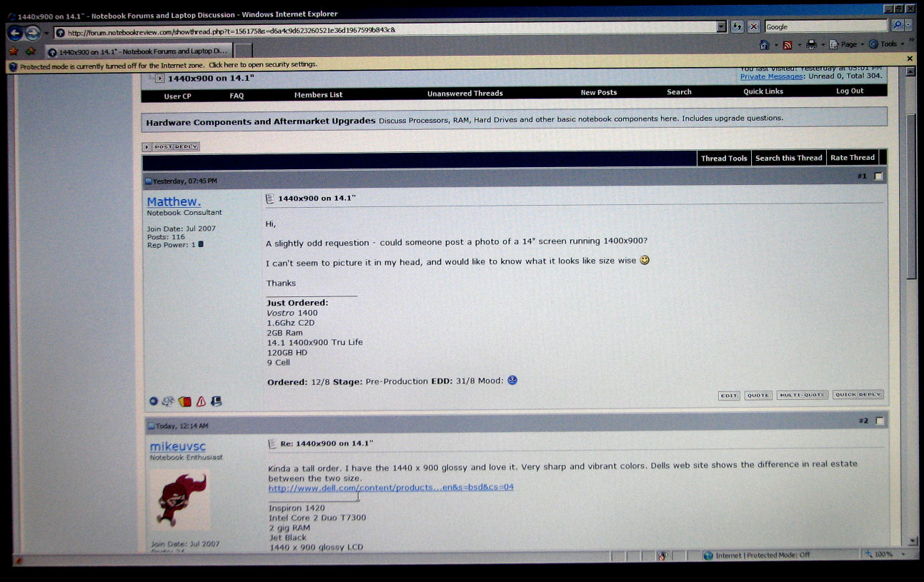
Task: Open the FAQ navbar item
Action: (237, 96)
